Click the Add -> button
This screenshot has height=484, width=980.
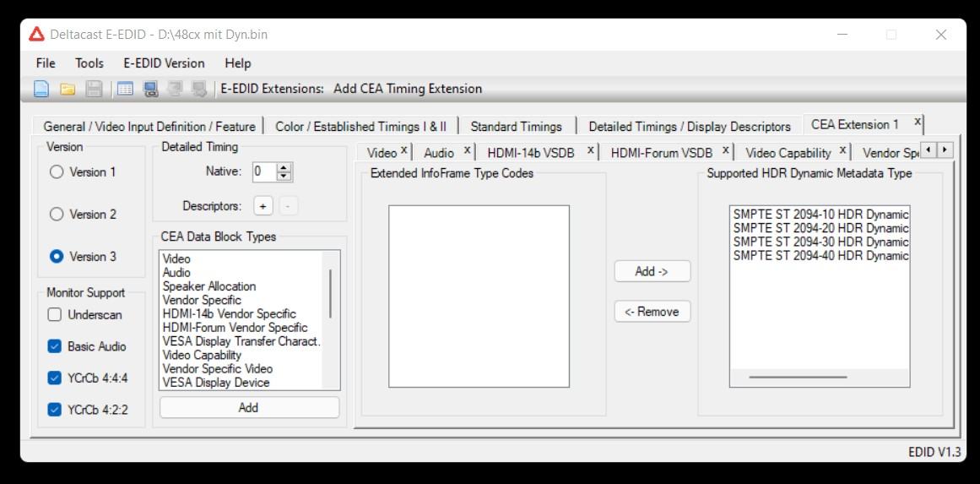tap(652, 271)
